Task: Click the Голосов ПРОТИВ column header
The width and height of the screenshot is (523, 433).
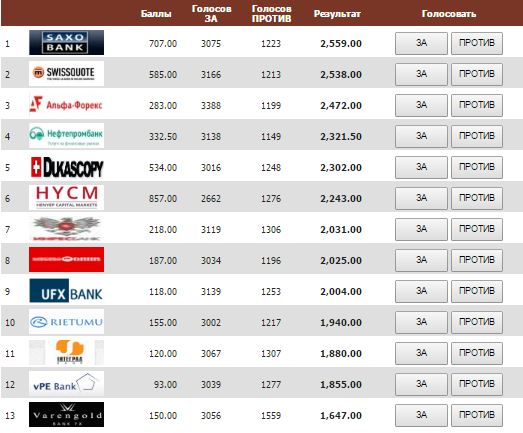Action: point(272,14)
